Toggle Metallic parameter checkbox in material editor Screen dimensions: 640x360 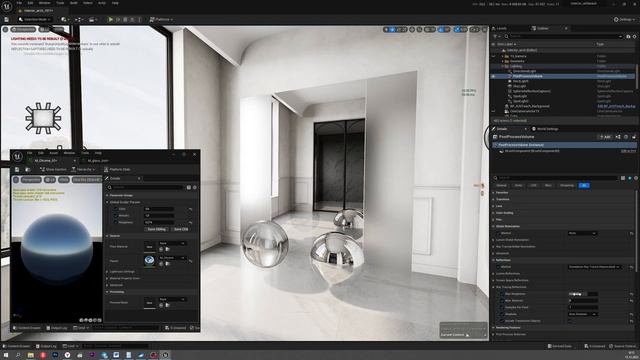(x=116, y=216)
